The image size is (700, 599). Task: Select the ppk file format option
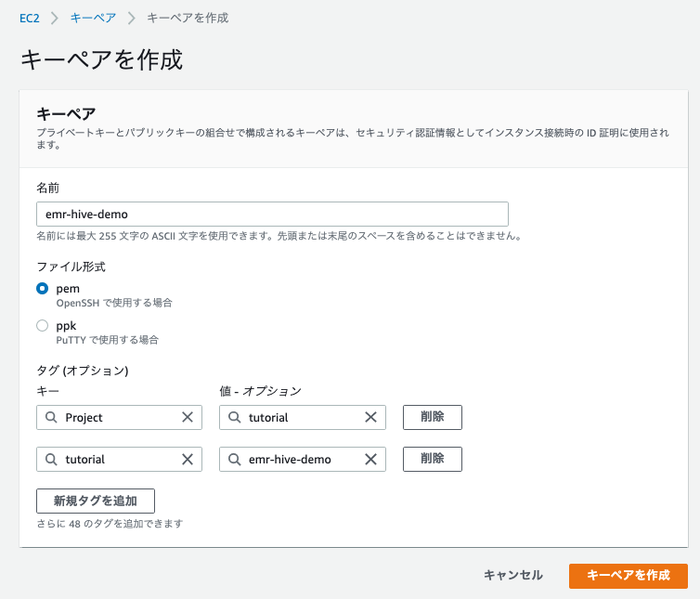tap(43, 326)
